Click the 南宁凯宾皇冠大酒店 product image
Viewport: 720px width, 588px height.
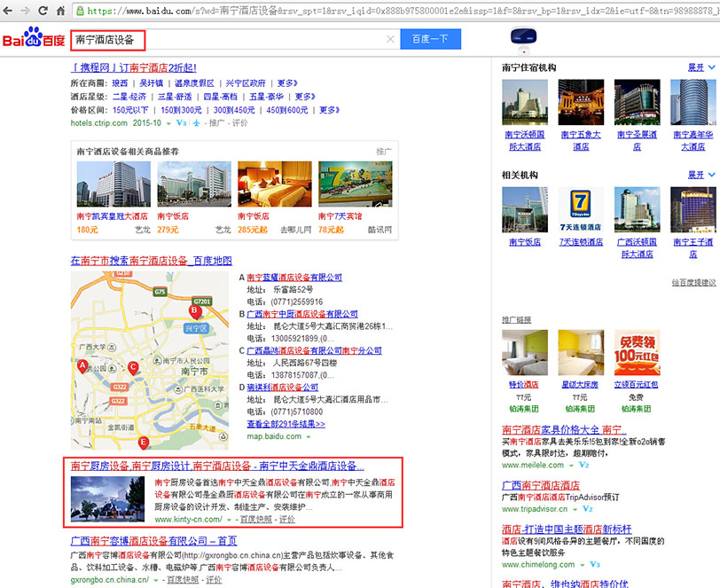click(113, 184)
